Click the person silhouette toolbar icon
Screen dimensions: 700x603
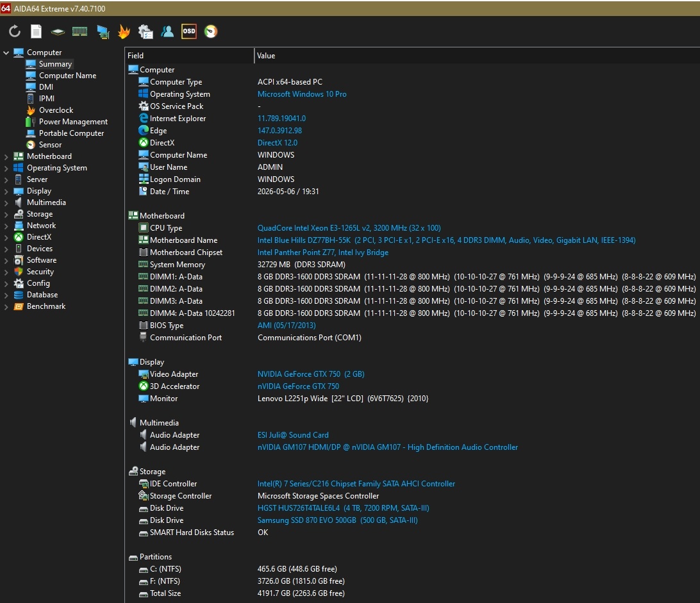(167, 31)
